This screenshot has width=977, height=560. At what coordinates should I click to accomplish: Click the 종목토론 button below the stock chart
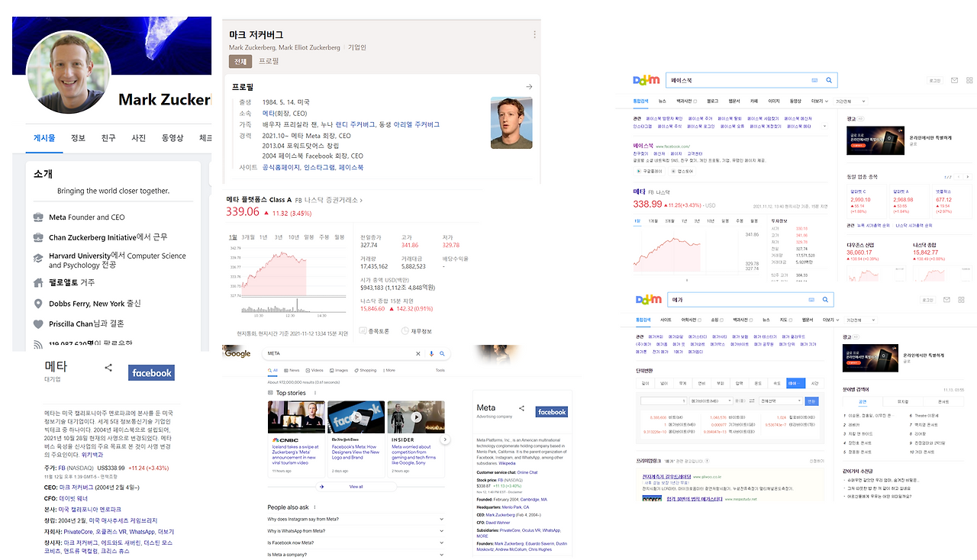(374, 331)
